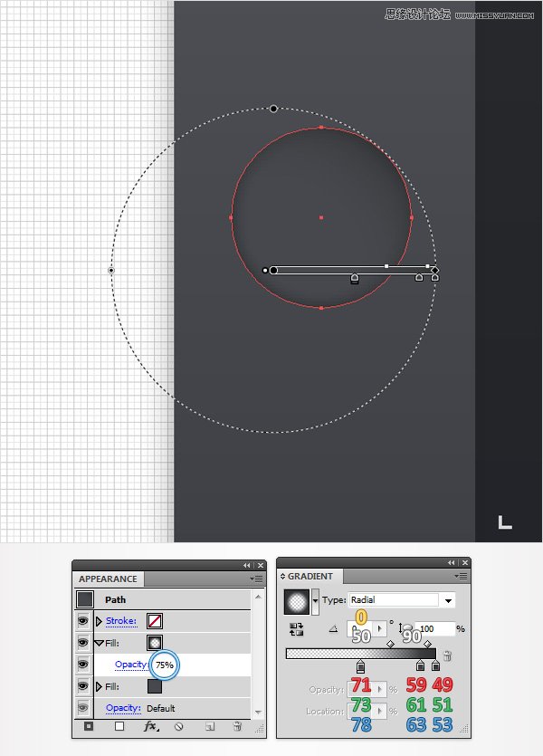Toggle visibility of the Default Opacity row

click(x=83, y=708)
